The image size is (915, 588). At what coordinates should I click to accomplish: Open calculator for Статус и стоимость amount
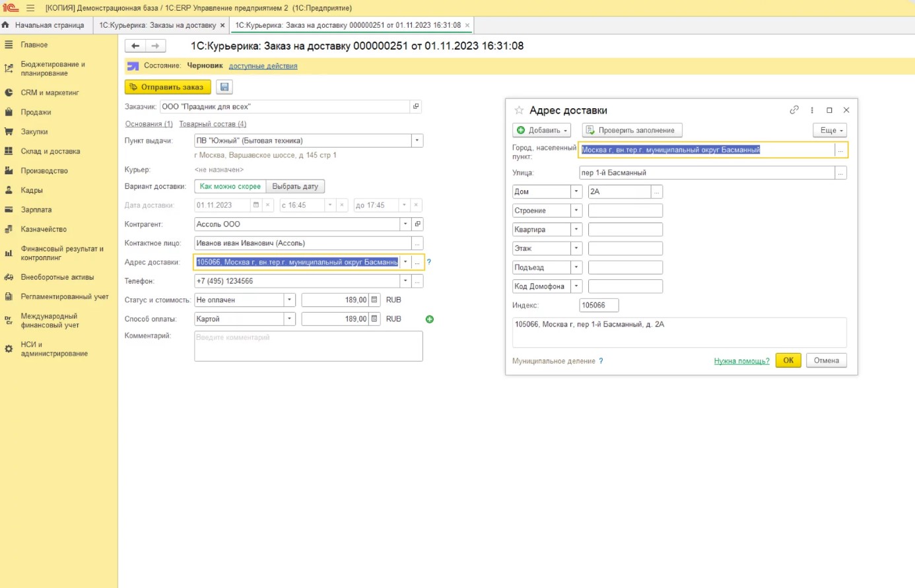pyautogui.click(x=374, y=300)
